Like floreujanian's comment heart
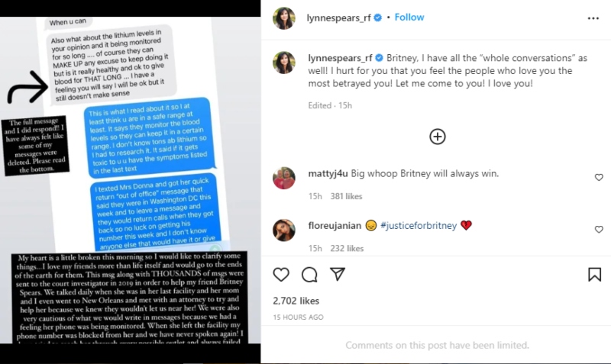The width and height of the screenshot is (611, 364). point(599,230)
